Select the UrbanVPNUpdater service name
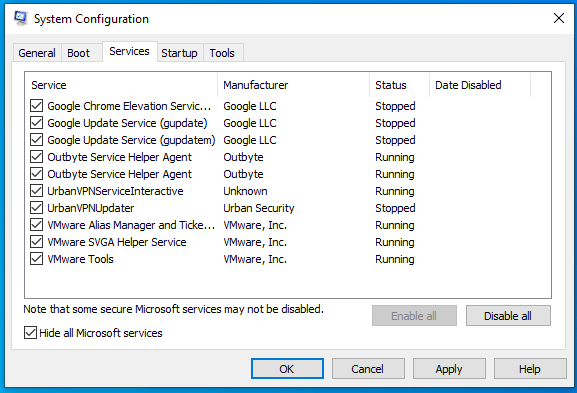 pos(91,208)
